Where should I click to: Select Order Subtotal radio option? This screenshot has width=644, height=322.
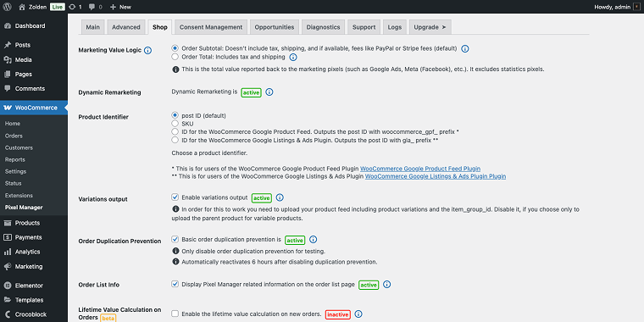(x=175, y=48)
